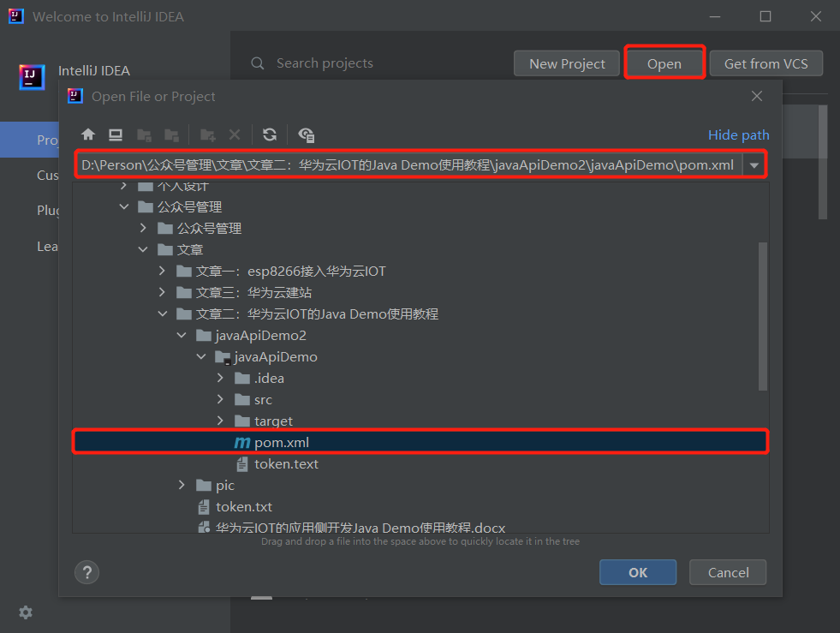The width and height of the screenshot is (840, 633).
Task: Collapse the javaApiDemo folder
Action: coord(201,356)
